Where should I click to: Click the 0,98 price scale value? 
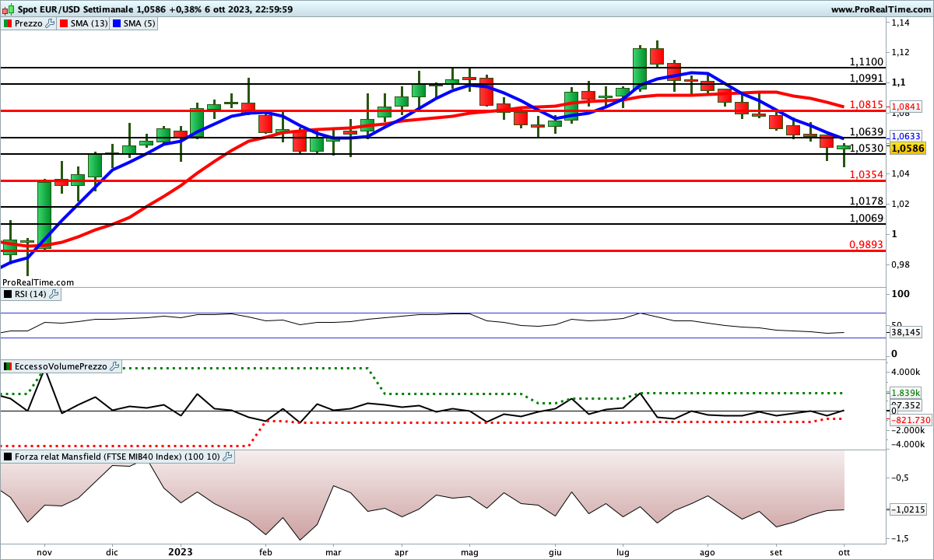[x=901, y=264]
